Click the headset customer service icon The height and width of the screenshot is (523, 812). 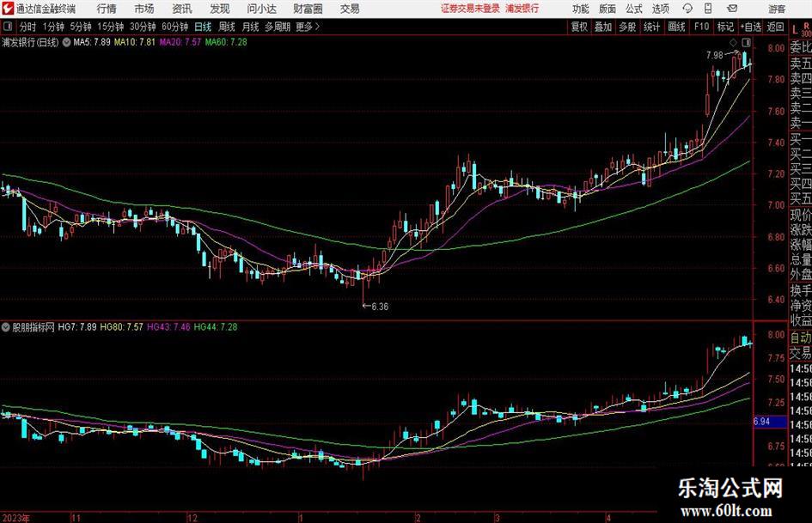pos(687,9)
